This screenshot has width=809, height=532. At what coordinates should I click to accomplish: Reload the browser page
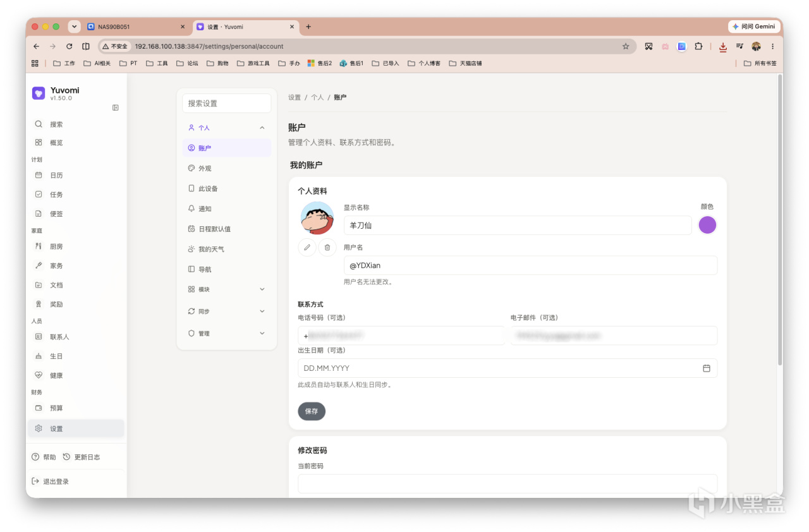tap(69, 46)
